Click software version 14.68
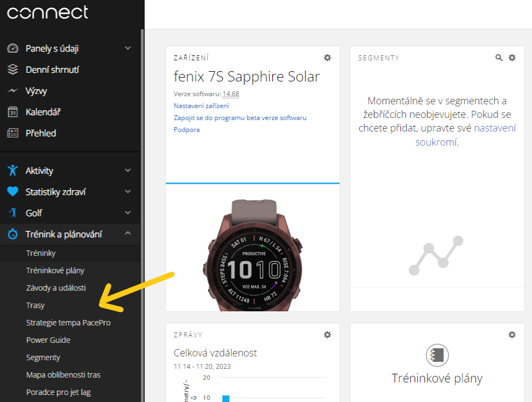 (231, 94)
